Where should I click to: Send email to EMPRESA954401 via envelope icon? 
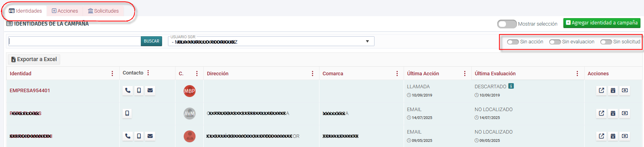tap(150, 90)
